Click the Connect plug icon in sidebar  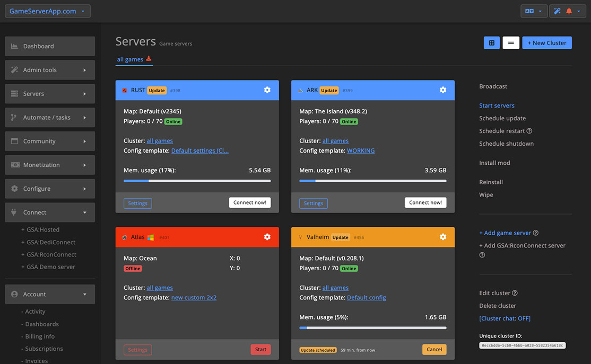tap(14, 212)
